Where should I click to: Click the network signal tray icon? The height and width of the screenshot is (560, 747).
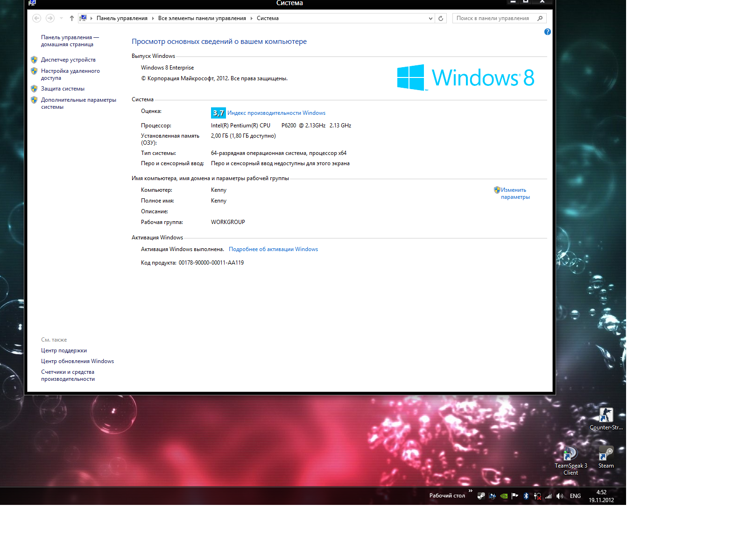[549, 496]
